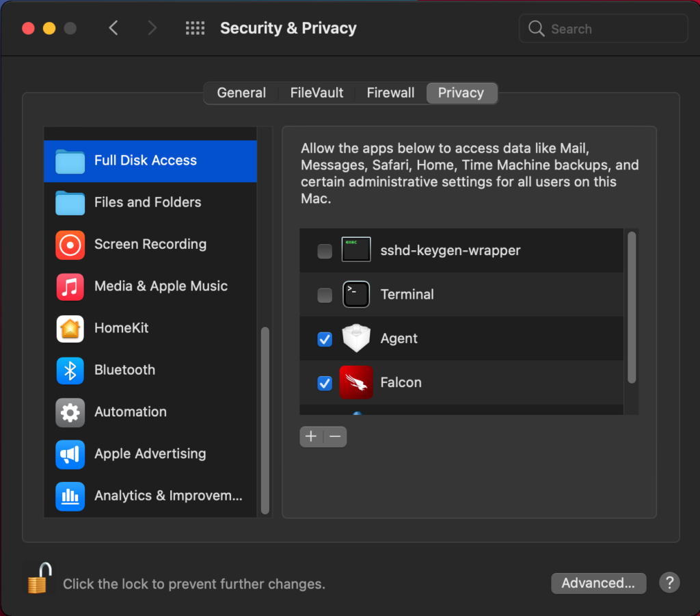Viewport: 700px width, 616px height.
Task: Select the Apple Advertising megaphone icon
Action: pyautogui.click(x=70, y=454)
